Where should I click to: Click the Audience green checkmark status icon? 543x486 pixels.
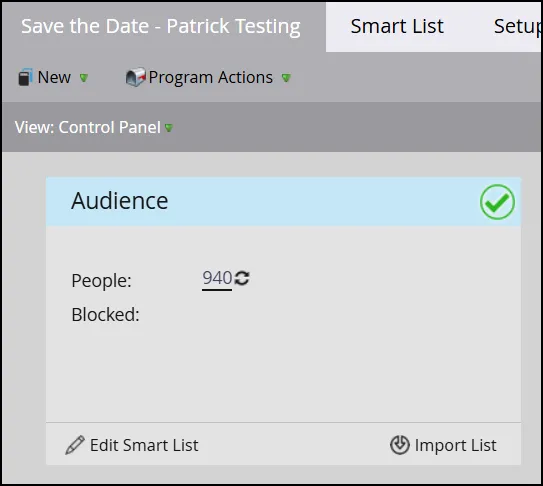coord(497,202)
